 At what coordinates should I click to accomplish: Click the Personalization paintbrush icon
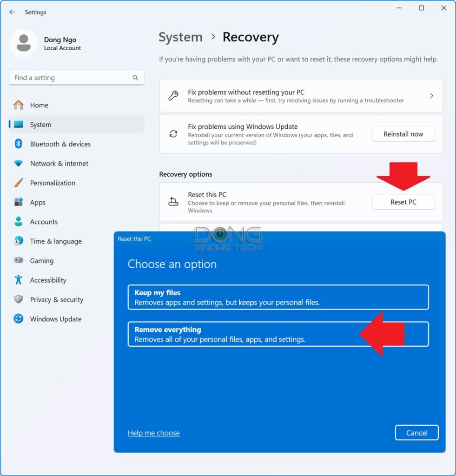coord(19,183)
